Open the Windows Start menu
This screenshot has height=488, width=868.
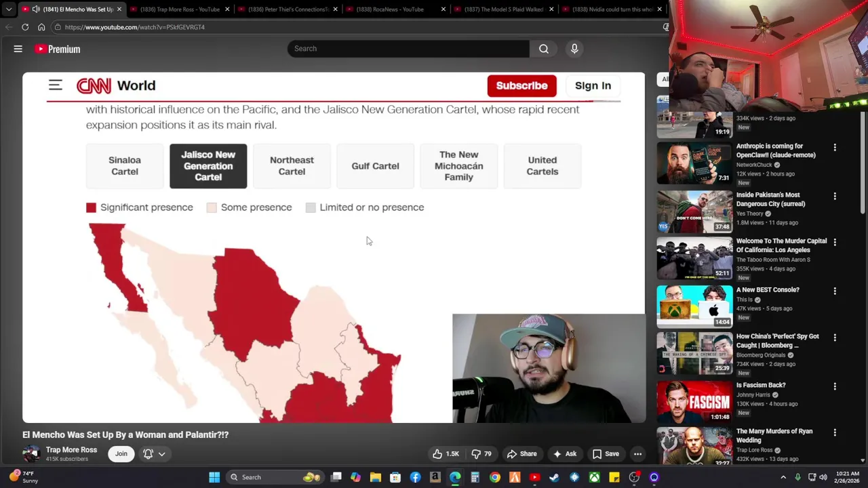click(x=214, y=477)
